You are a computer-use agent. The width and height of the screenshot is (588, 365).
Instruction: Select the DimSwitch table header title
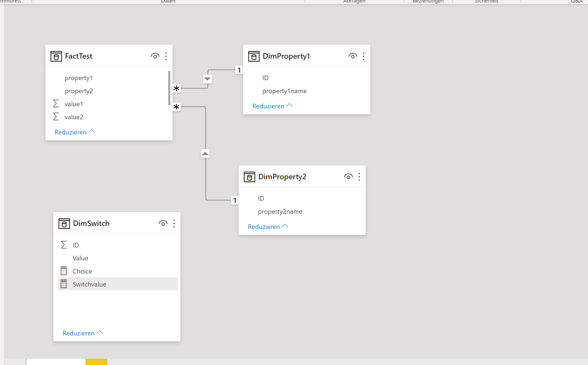(91, 224)
